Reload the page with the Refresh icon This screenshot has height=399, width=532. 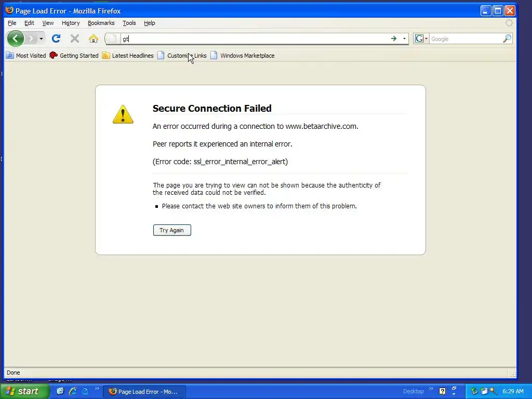pyautogui.click(x=56, y=38)
